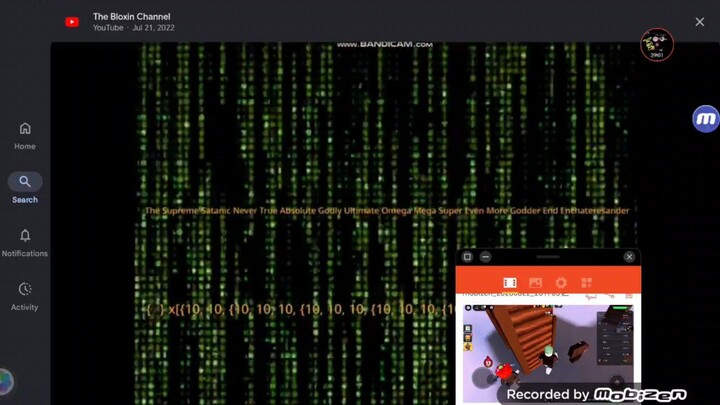720x405 pixels.
Task: Close the Mobizen popup window
Action: (629, 257)
